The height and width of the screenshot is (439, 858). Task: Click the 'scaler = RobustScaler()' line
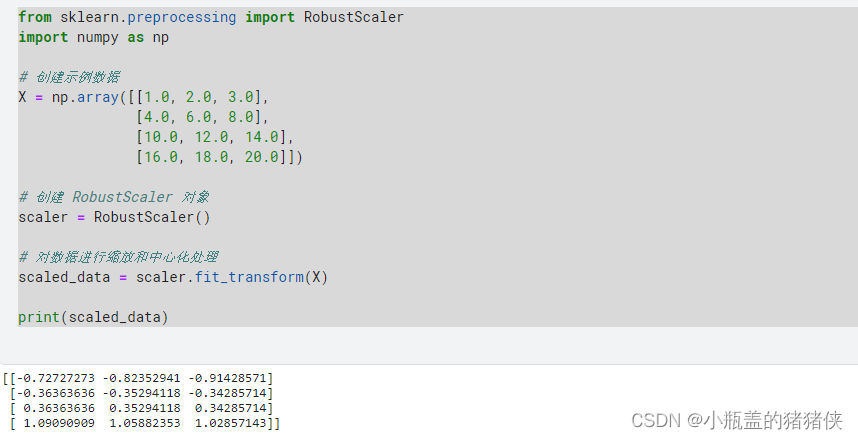click(114, 217)
